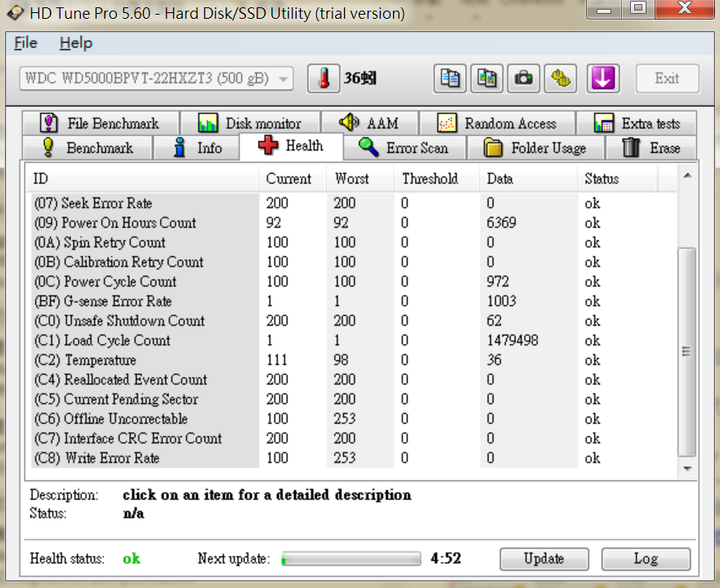The width and height of the screenshot is (720, 588).
Task: Open options with the gears icon
Action: [560, 78]
